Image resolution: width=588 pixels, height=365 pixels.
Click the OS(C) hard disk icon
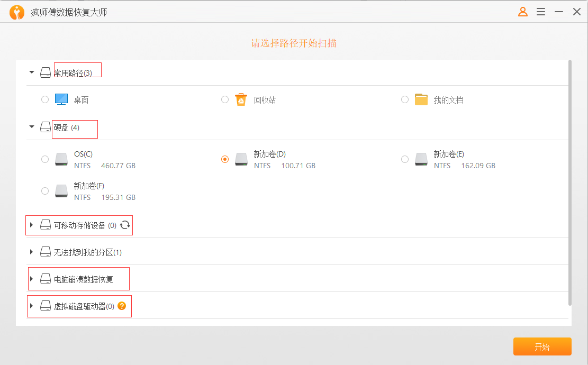pos(61,158)
